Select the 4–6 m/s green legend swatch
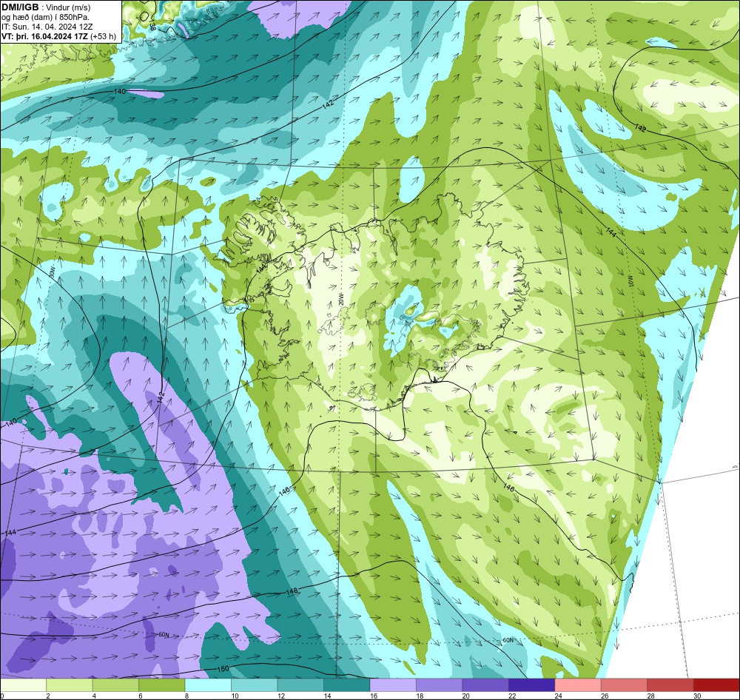The image size is (740, 700). click(115, 685)
